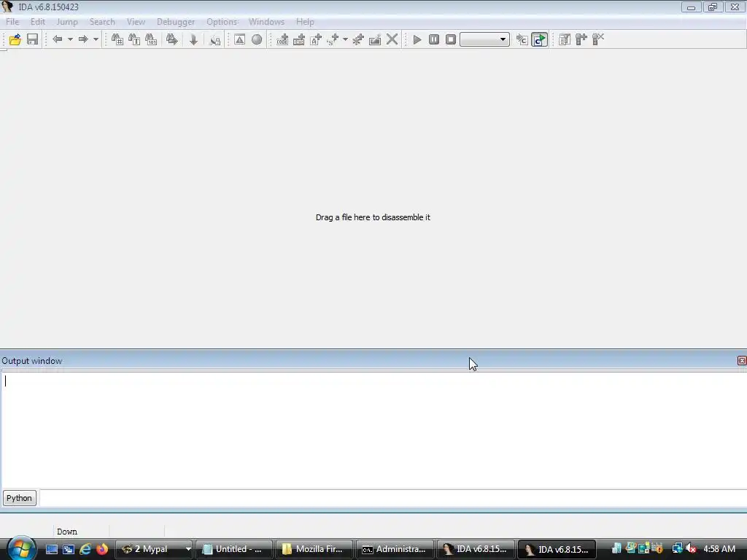Restore down the IDA window
The width and height of the screenshot is (747, 560).
point(713,7)
